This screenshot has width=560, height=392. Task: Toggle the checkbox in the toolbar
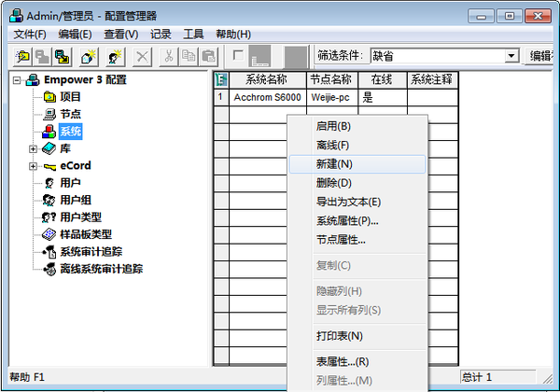(x=239, y=54)
